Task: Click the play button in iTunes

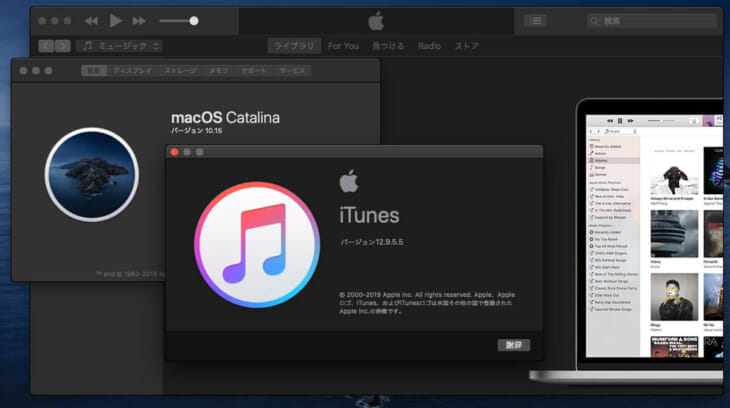Action: click(x=115, y=20)
